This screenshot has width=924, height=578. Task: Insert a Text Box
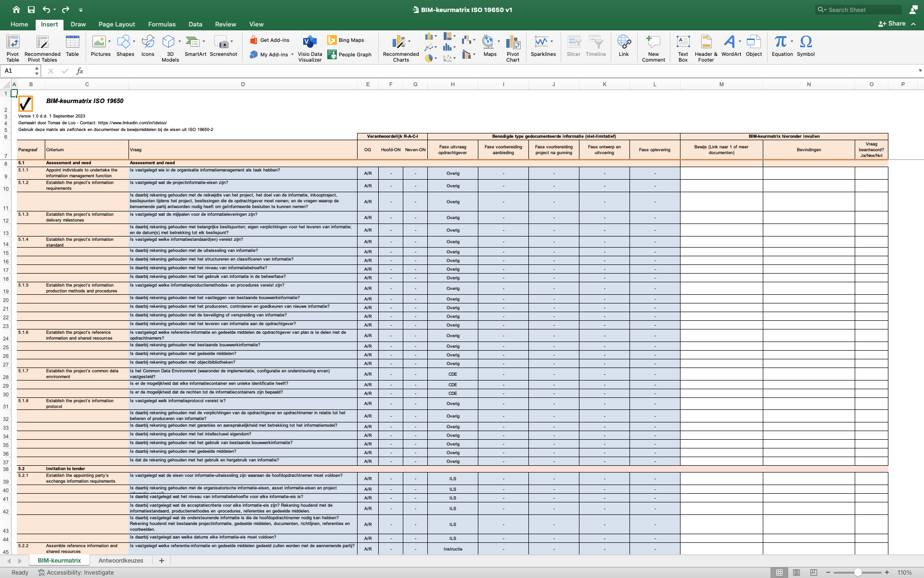pyautogui.click(x=683, y=48)
